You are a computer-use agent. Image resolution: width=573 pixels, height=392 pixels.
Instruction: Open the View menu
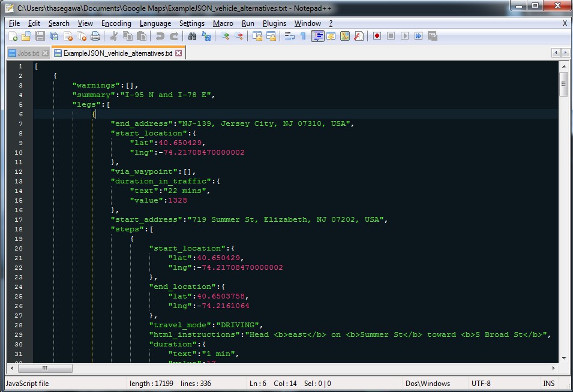[x=85, y=23]
